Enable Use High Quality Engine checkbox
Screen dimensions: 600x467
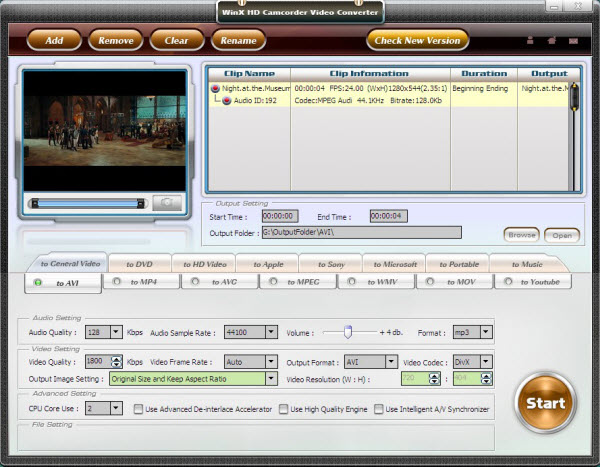(283, 409)
